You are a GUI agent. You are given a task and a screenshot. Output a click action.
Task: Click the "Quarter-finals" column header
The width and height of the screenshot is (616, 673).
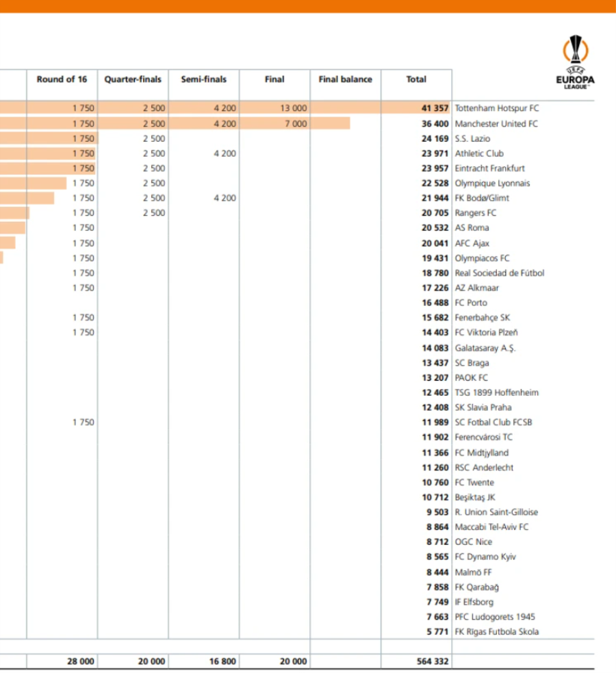coord(133,79)
